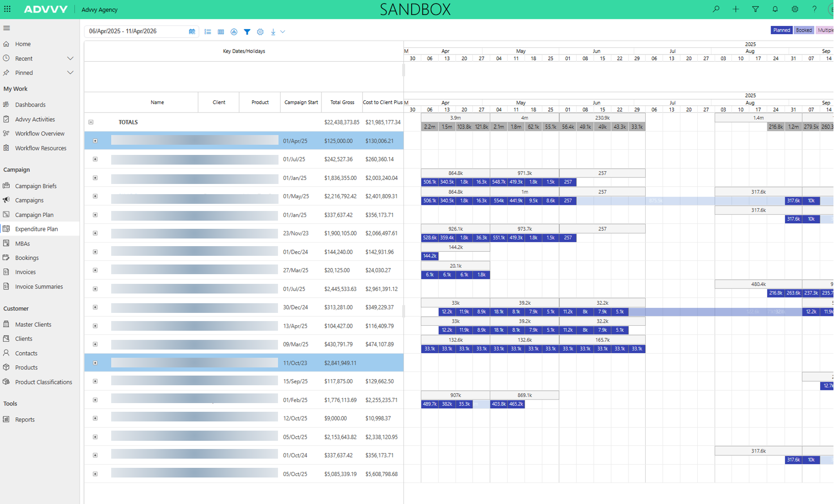Open the header settings gear
Viewport: 835px width, 504px height.
(x=795, y=9)
